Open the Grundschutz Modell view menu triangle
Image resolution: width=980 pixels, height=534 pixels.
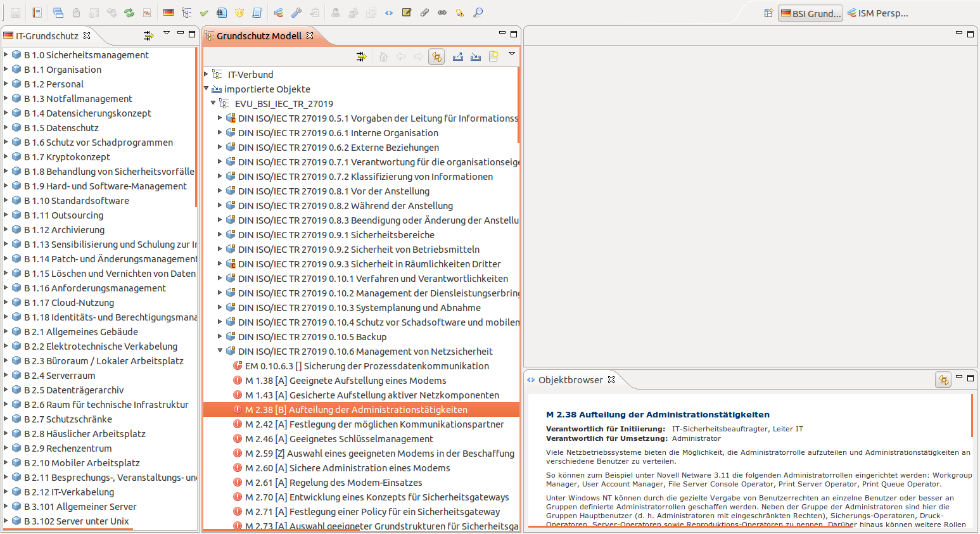(x=512, y=54)
